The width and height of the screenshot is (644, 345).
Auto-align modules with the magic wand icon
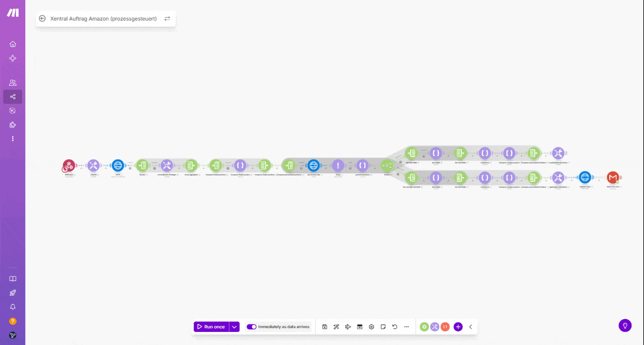[x=336, y=326]
